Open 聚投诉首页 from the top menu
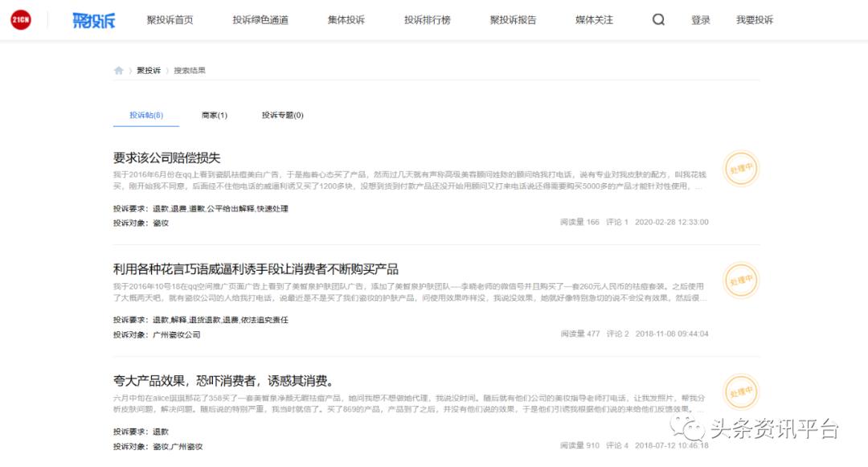 (170, 18)
